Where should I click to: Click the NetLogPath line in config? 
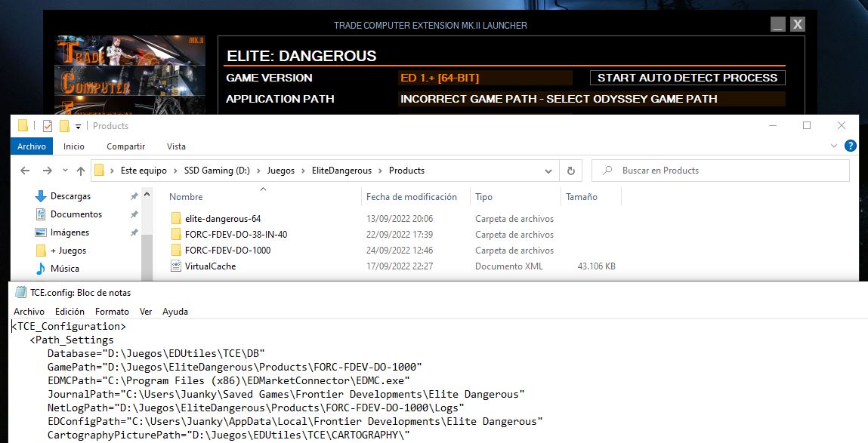(x=256, y=408)
